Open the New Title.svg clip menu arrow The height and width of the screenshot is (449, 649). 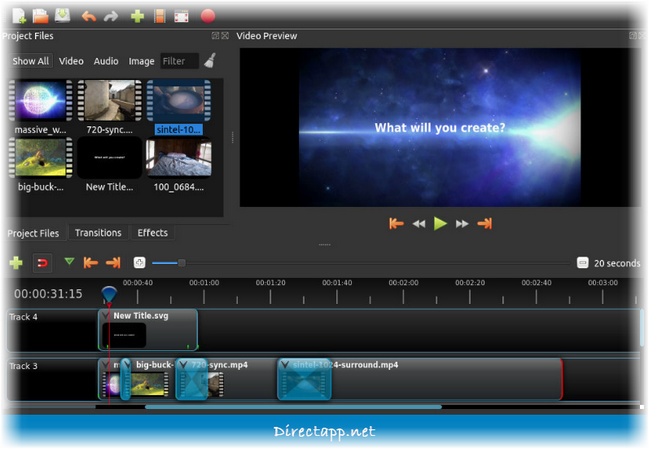pos(106,316)
